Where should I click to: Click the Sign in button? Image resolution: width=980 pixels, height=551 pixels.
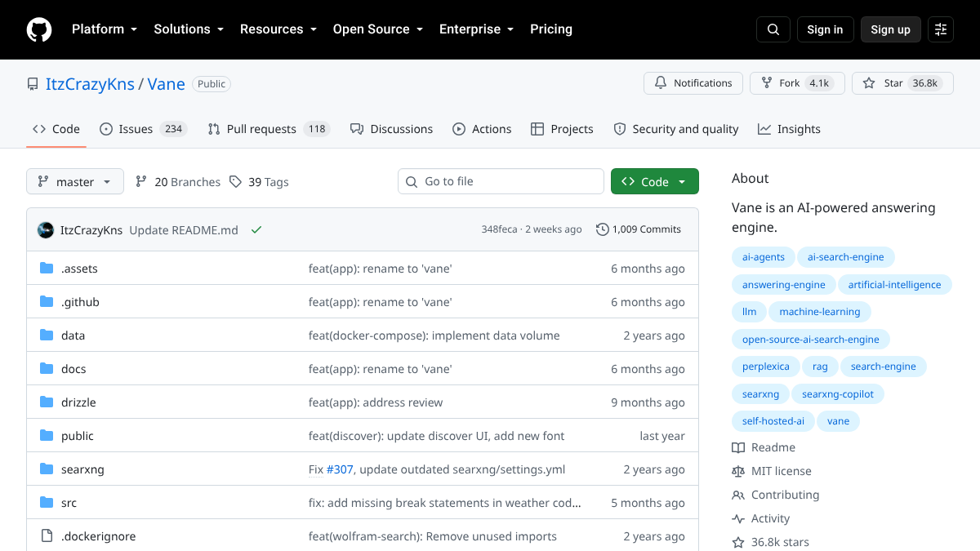825,29
